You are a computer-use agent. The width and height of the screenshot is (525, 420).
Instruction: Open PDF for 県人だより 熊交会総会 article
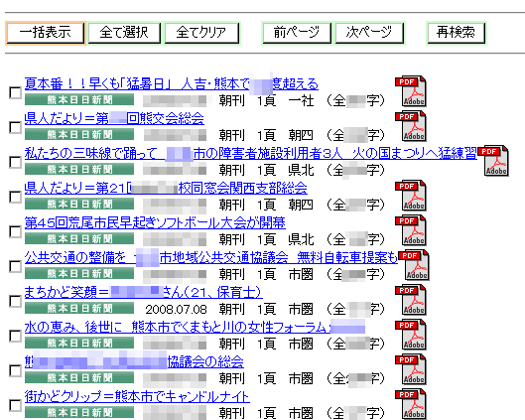point(411,126)
